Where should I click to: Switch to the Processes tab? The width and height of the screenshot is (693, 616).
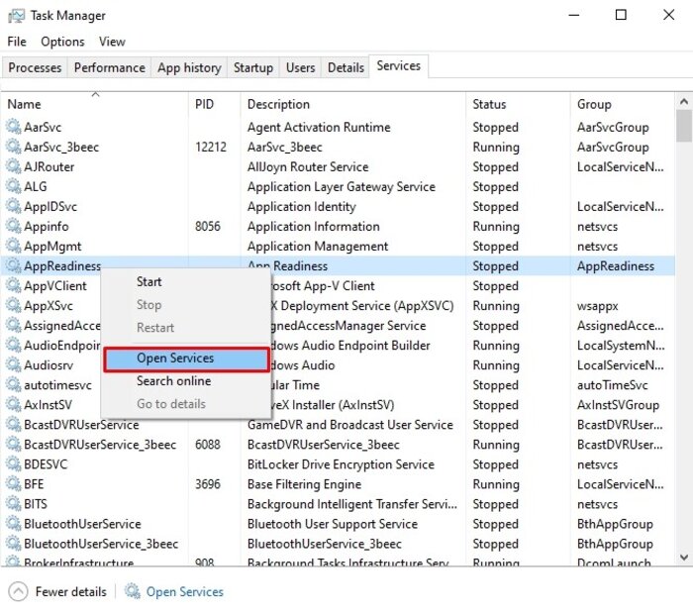(x=35, y=67)
